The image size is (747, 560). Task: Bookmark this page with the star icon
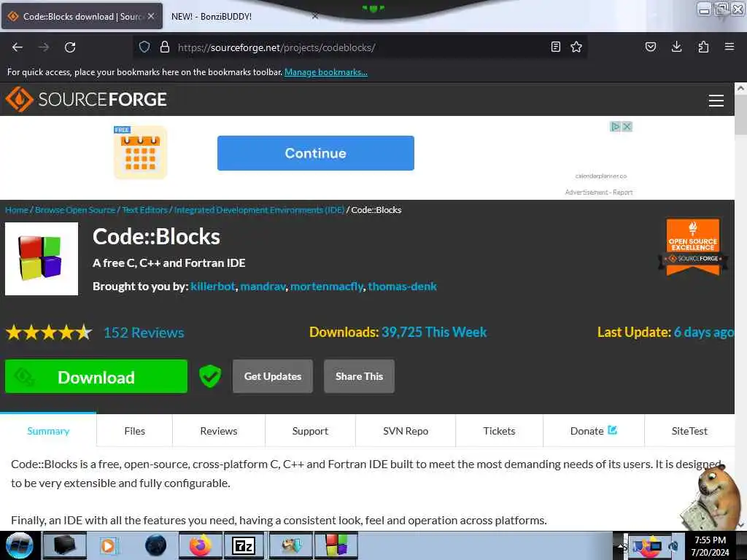576,47
